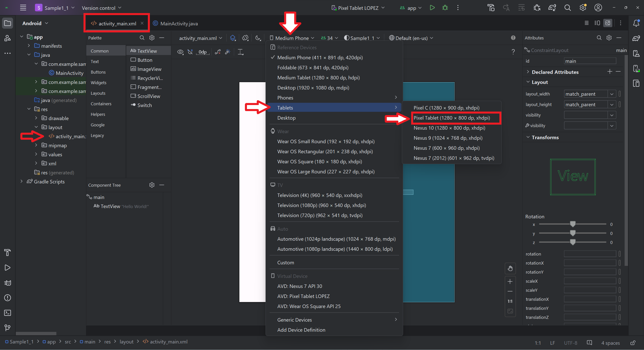Open Notifications bell icon

tap(636, 23)
